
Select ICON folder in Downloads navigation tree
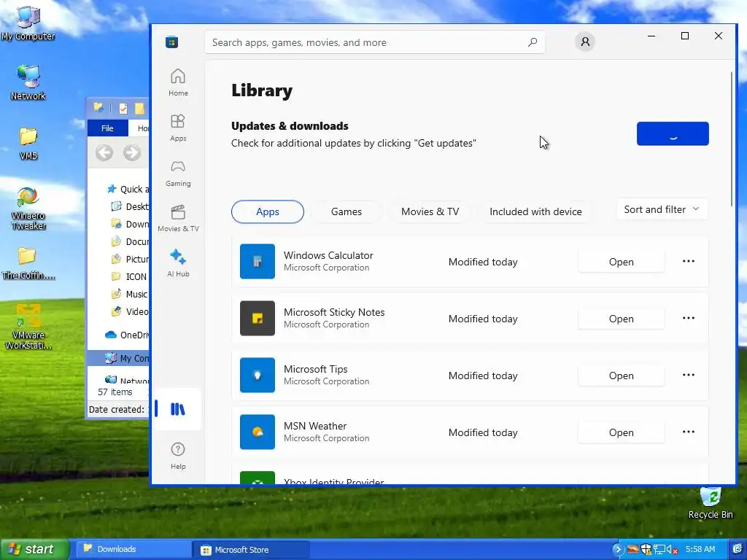pyautogui.click(x=129, y=276)
